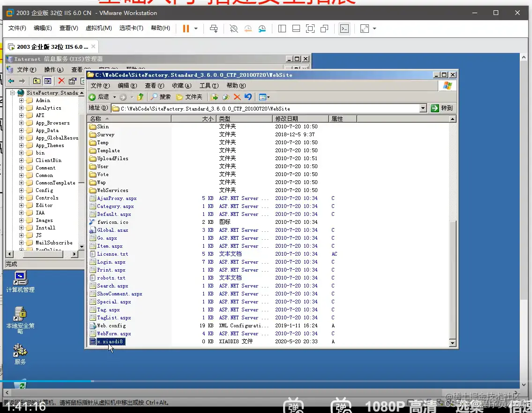The width and height of the screenshot is (532, 413).
Task: Open VMware 文件(F) menu
Action: [x=17, y=28]
